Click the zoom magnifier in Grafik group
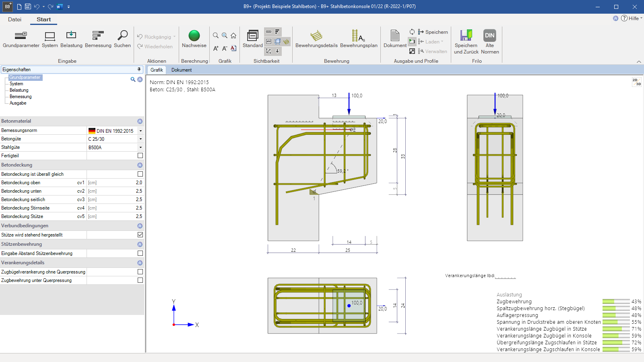 click(216, 35)
